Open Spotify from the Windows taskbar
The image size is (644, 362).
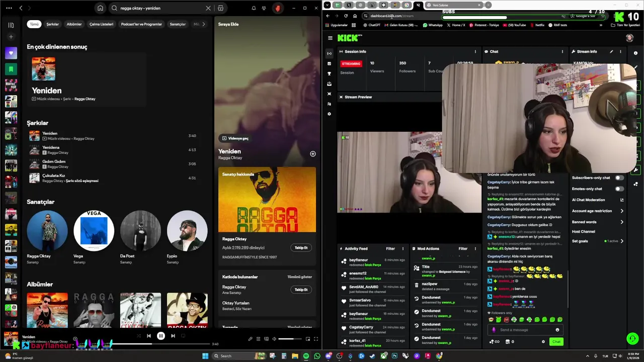coord(306,356)
